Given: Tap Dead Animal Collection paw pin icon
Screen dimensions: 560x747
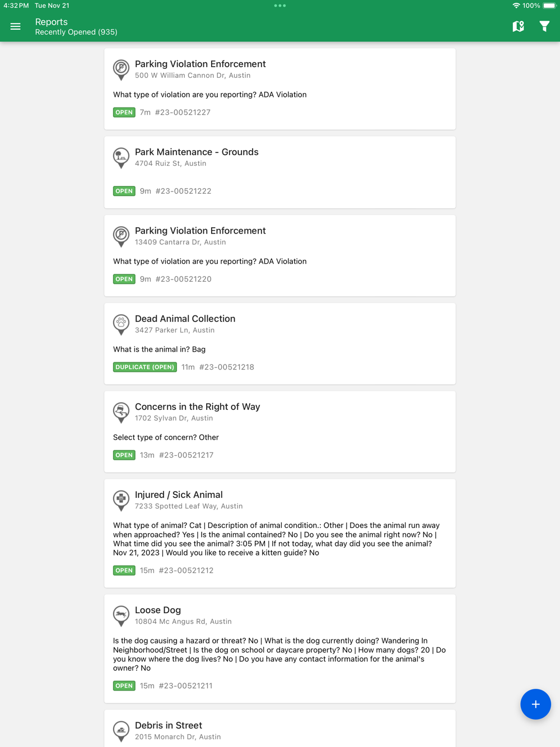Looking at the screenshot, I should (x=121, y=324).
